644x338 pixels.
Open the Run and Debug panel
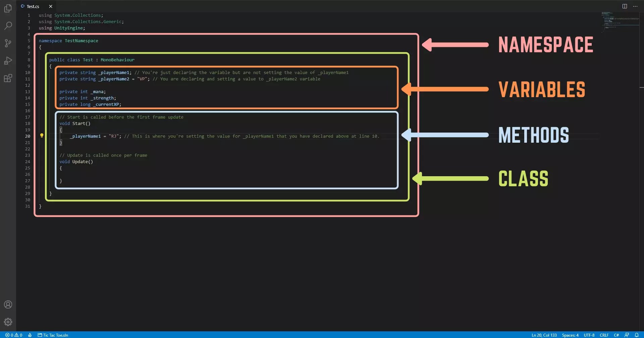pyautogui.click(x=8, y=61)
